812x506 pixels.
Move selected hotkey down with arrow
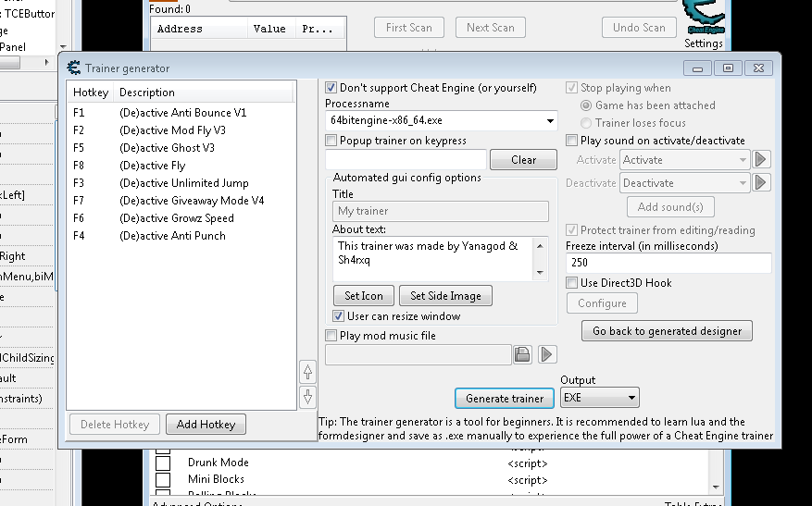[308, 398]
